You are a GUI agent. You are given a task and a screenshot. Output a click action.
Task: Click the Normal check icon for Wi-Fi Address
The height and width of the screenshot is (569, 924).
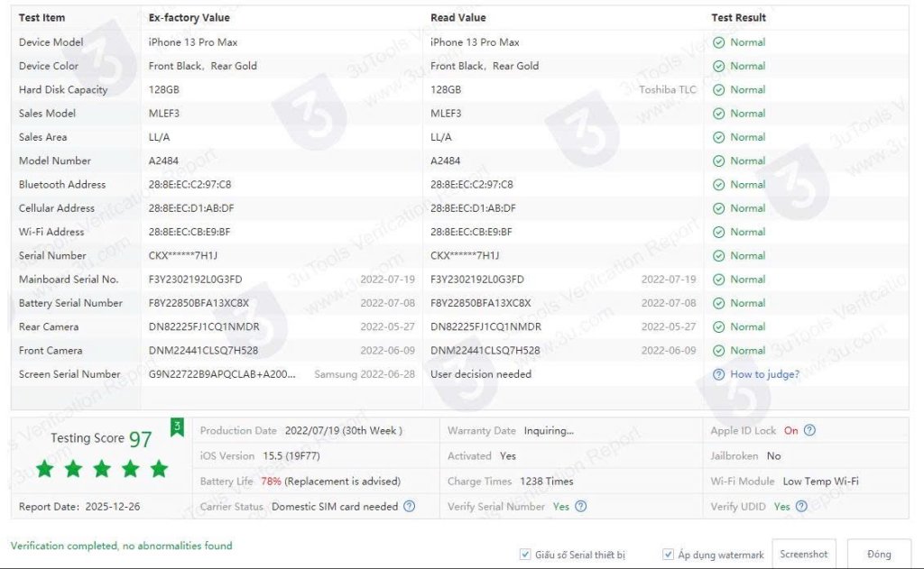(718, 232)
